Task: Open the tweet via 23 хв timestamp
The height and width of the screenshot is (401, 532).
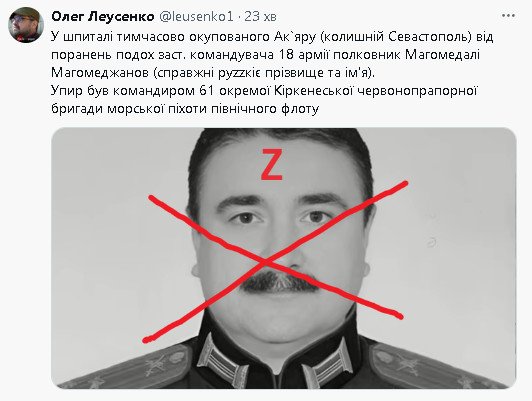Action: click(260, 16)
